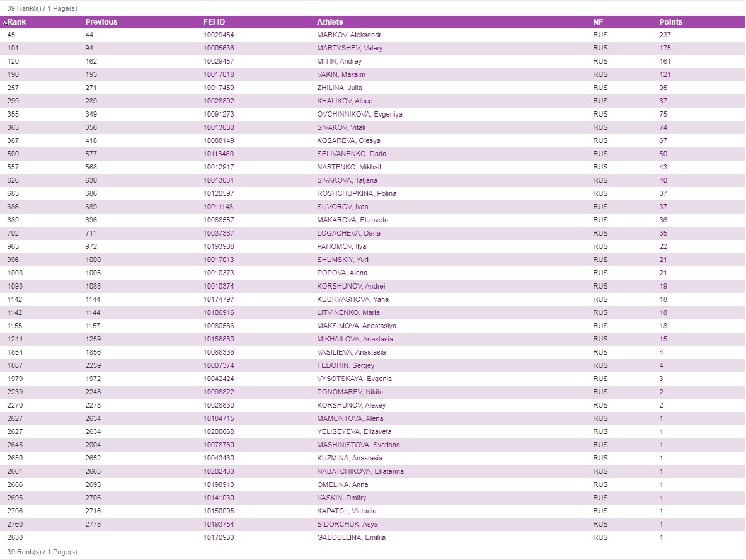The image size is (746, 560).
Task: Select rank value 1093
Action: [x=14, y=287]
